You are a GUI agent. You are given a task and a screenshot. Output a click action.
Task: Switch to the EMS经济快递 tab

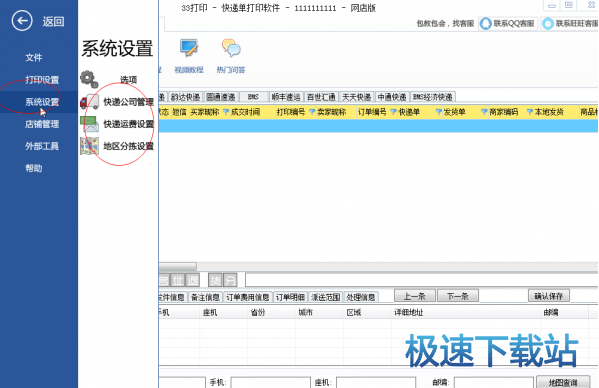tap(433, 97)
